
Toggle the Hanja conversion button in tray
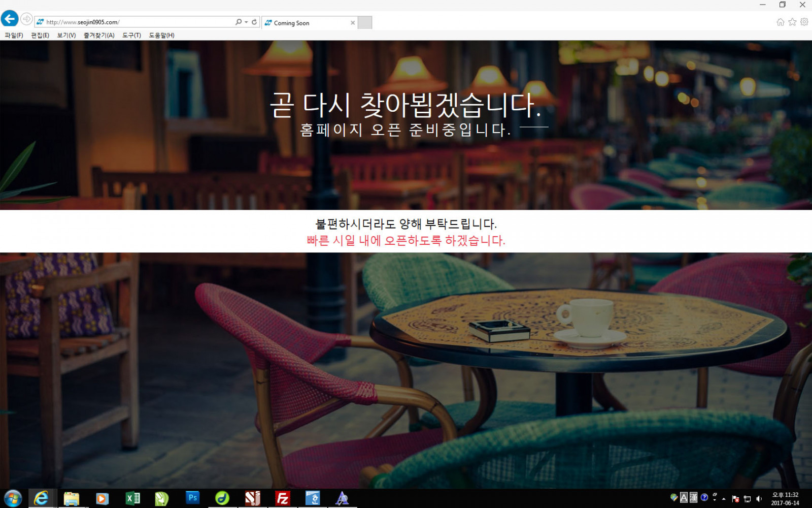point(693,498)
